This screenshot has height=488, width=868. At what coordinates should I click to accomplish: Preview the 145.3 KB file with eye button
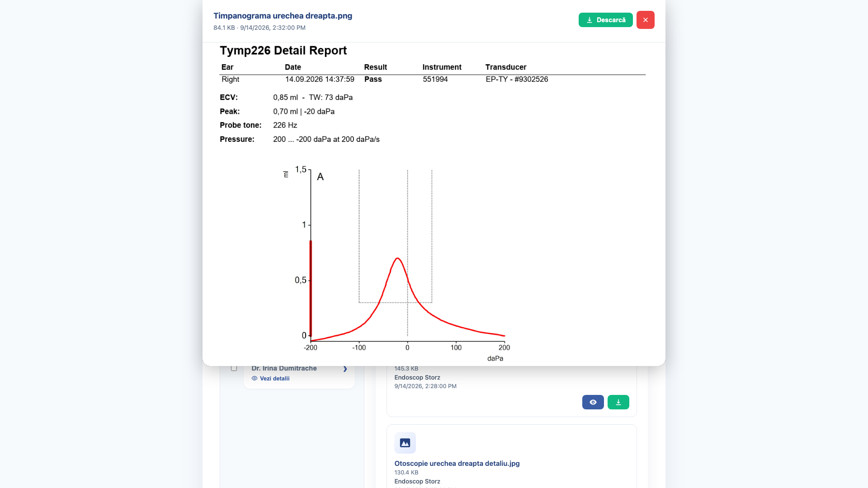(593, 402)
